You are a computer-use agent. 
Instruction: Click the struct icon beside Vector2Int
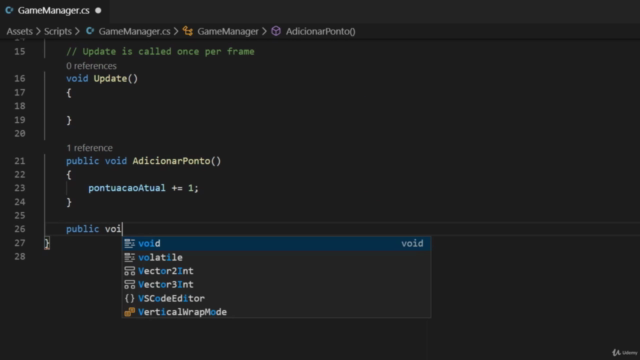point(129,271)
